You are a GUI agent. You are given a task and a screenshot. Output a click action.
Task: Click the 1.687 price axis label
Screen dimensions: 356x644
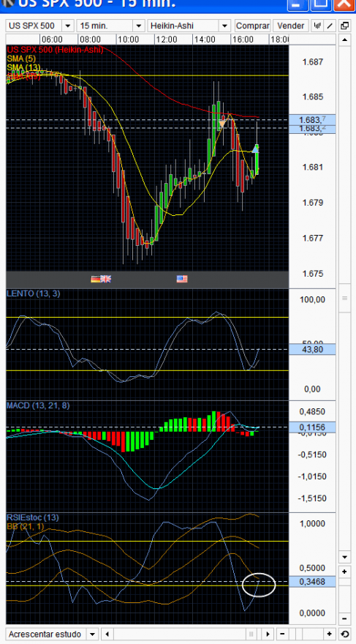313,62
